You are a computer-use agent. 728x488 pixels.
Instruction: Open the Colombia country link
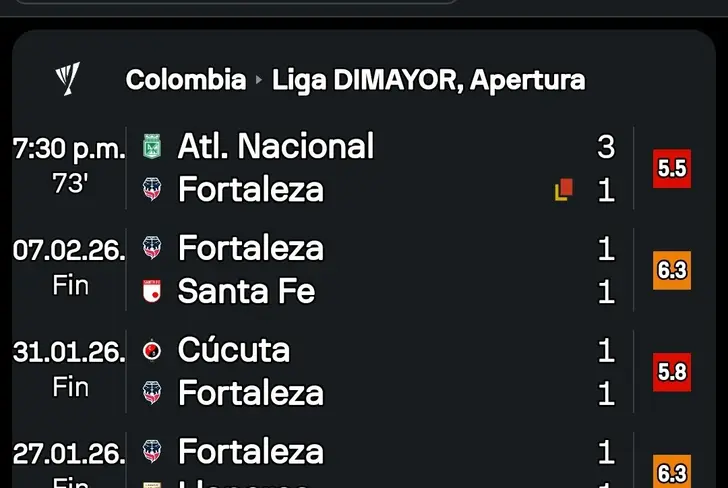(186, 79)
